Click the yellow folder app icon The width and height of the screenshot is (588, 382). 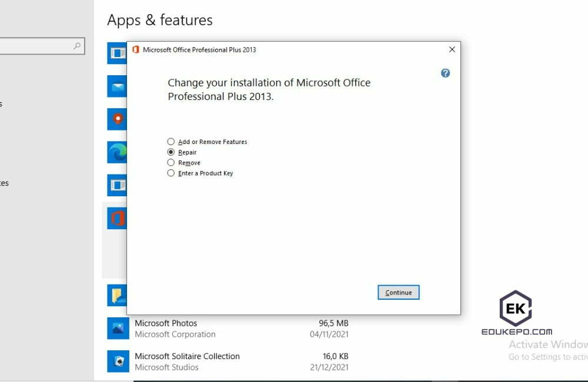tap(117, 296)
